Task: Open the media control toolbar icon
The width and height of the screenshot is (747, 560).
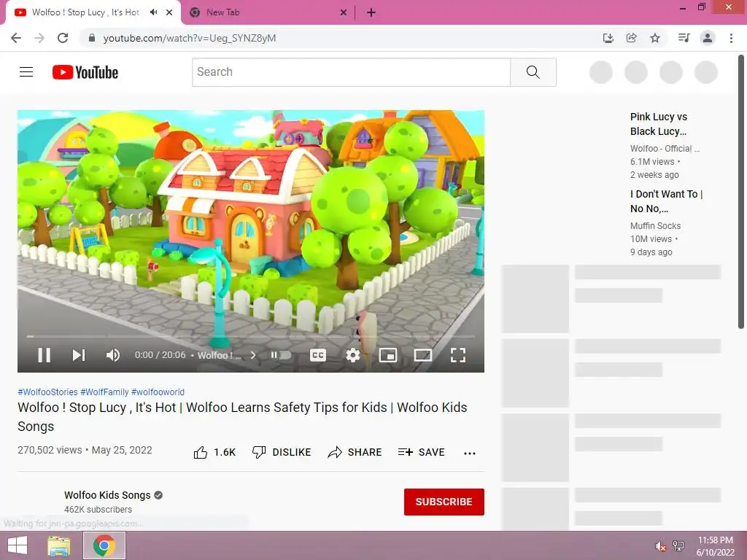Action: [684, 38]
